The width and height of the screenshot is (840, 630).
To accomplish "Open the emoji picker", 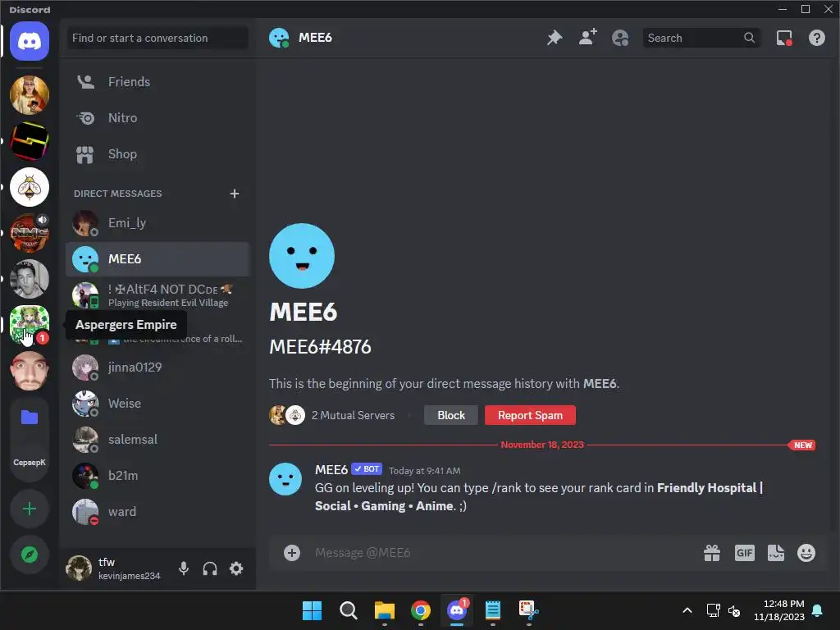I will click(806, 553).
